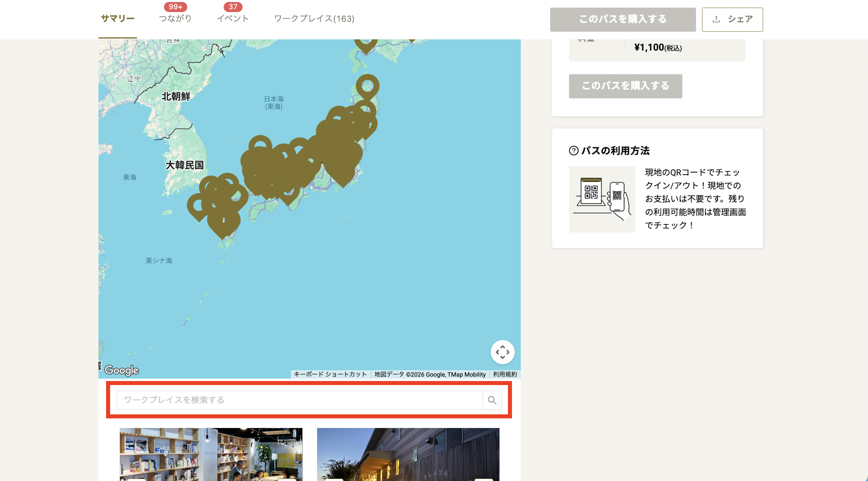Click the share upload icon beside シェア

click(717, 18)
